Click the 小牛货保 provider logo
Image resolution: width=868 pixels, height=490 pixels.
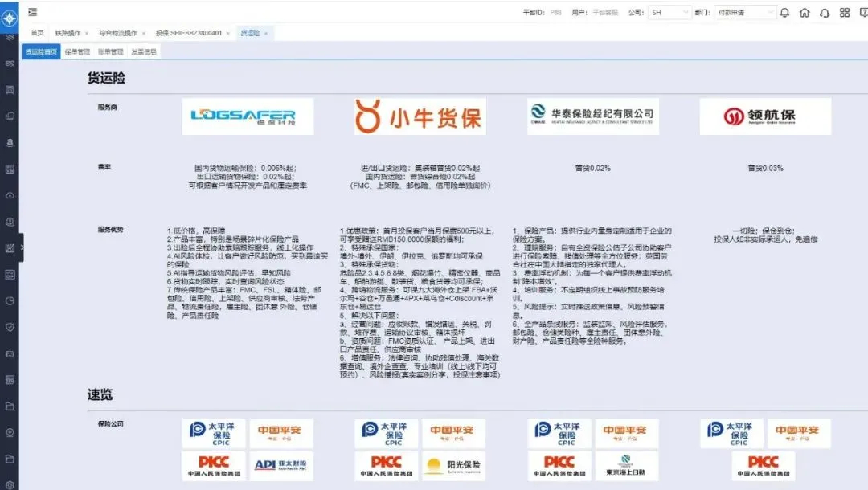point(419,117)
